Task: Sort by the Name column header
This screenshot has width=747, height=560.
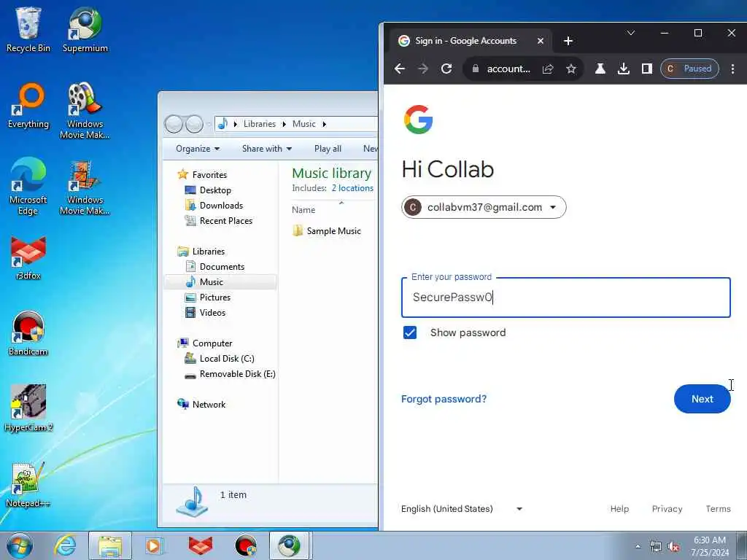Action: [303, 209]
